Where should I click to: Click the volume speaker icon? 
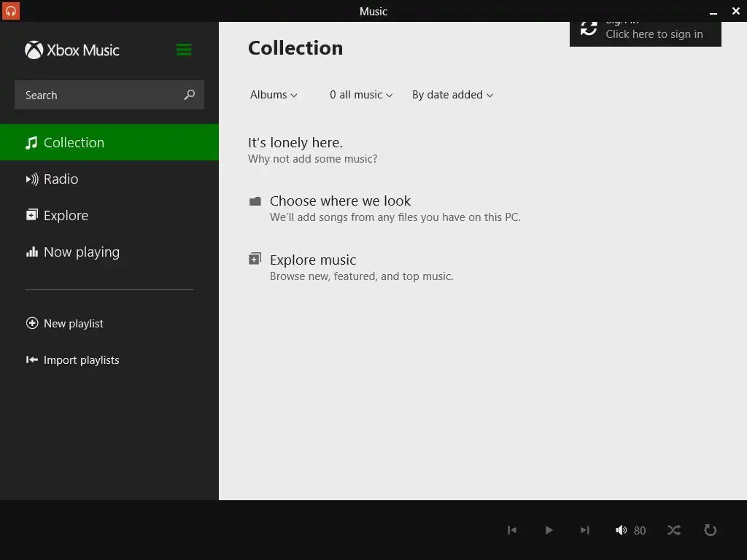622,530
